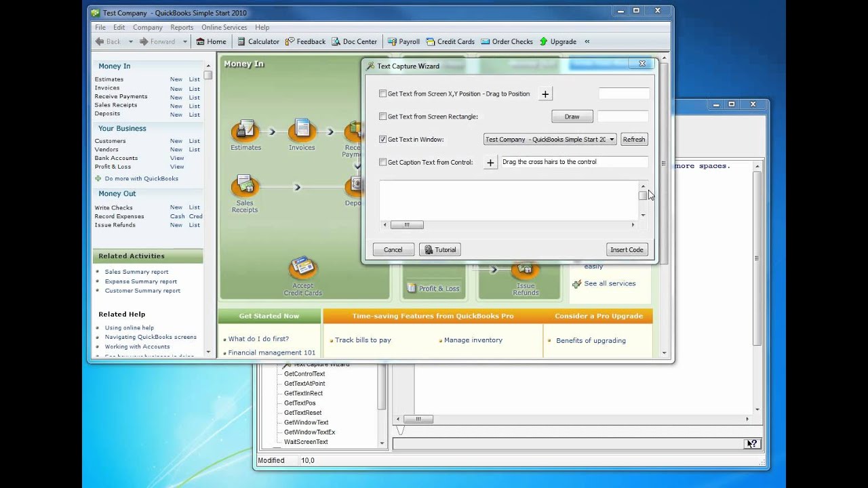
Task: Open the Company menu
Action: 148,27
